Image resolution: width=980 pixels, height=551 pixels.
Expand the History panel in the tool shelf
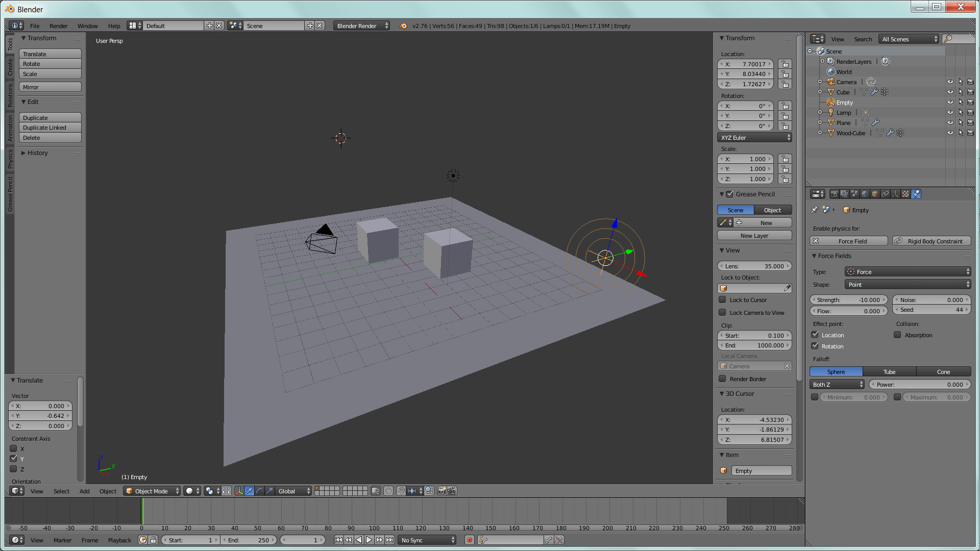point(37,153)
